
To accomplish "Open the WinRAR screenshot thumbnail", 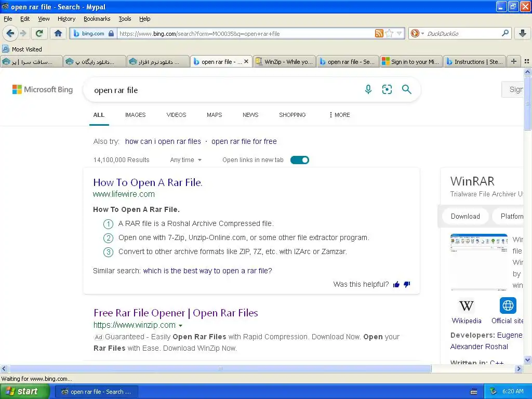I will point(478,262).
